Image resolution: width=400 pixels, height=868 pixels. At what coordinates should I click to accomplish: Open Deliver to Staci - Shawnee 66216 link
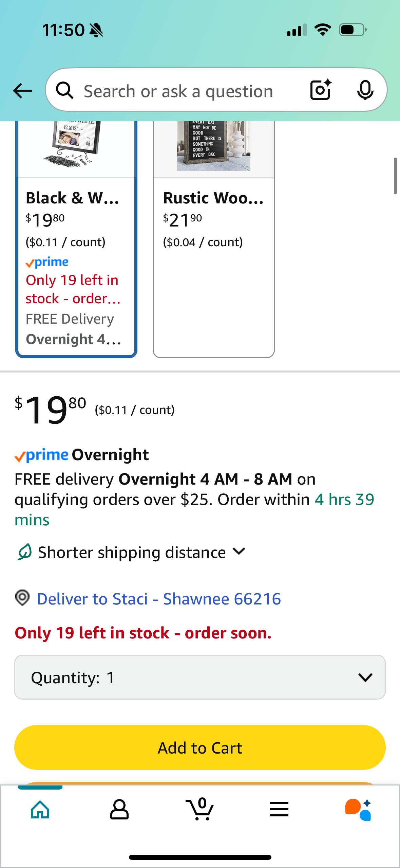[159, 599]
